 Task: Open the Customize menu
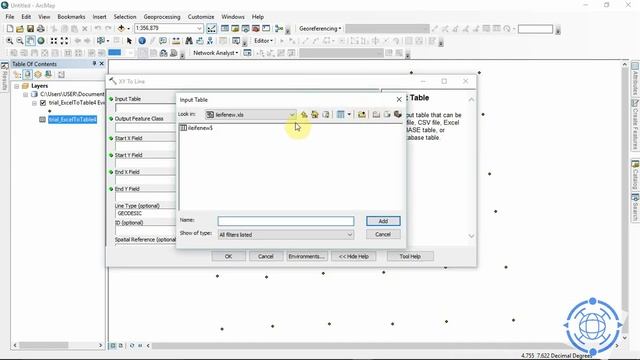pyautogui.click(x=201, y=17)
